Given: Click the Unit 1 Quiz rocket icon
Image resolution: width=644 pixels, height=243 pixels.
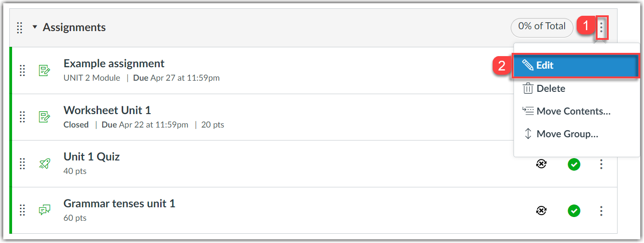Looking at the screenshot, I should (44, 163).
